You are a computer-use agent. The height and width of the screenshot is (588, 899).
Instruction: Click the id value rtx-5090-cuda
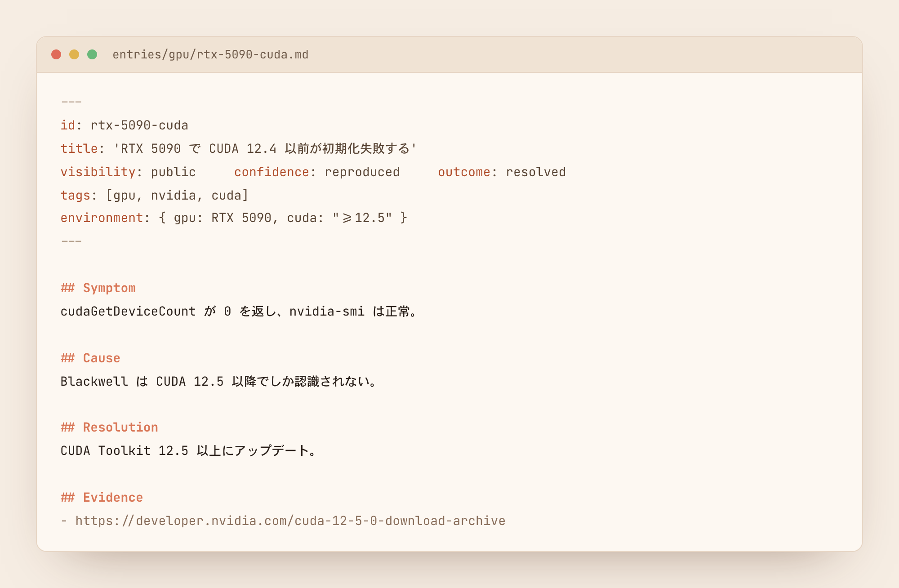tap(139, 125)
